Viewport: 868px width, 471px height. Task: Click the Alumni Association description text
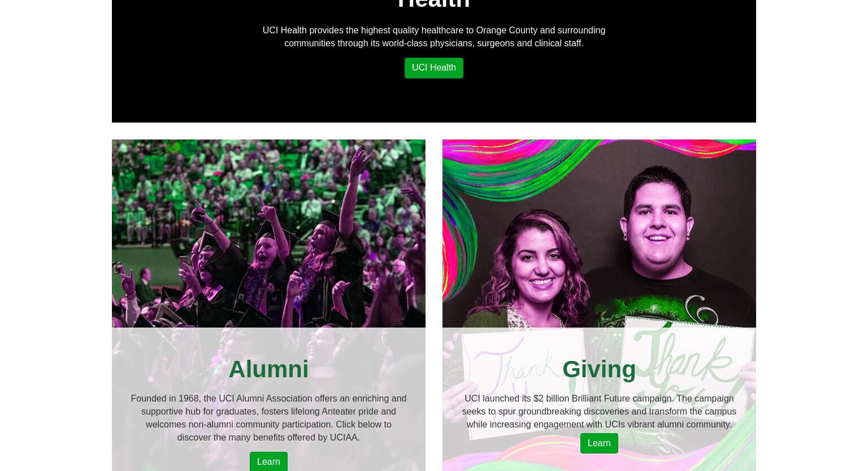click(268, 418)
